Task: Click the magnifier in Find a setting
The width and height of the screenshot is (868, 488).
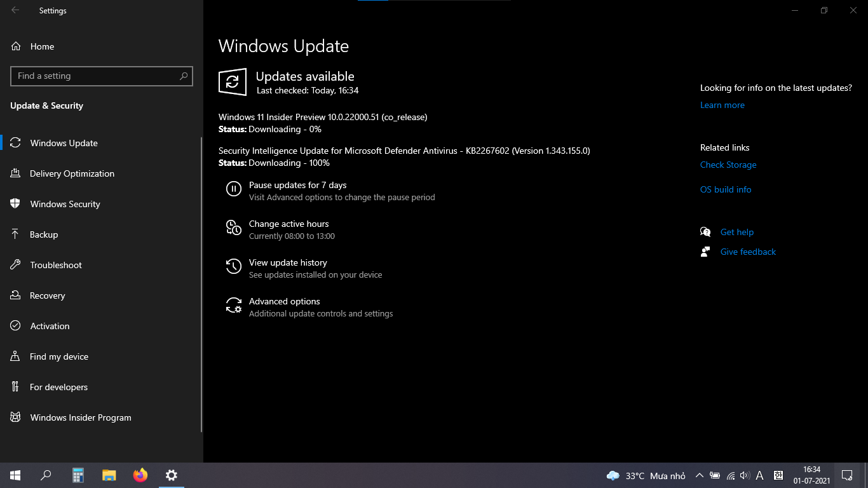Action: coord(184,76)
